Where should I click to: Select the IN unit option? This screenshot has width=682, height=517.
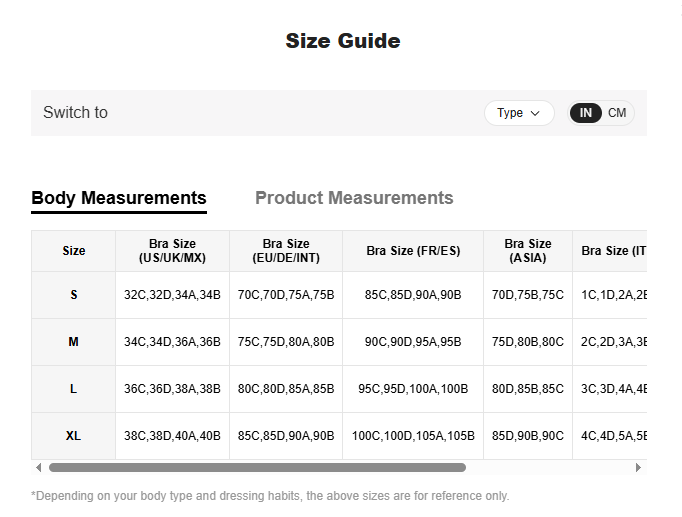click(x=585, y=113)
